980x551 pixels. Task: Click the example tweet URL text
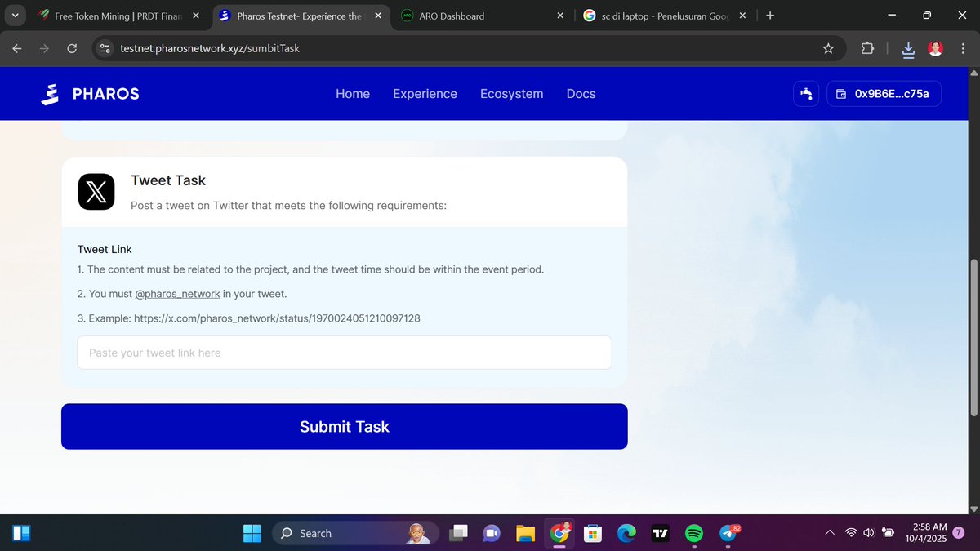(x=278, y=318)
